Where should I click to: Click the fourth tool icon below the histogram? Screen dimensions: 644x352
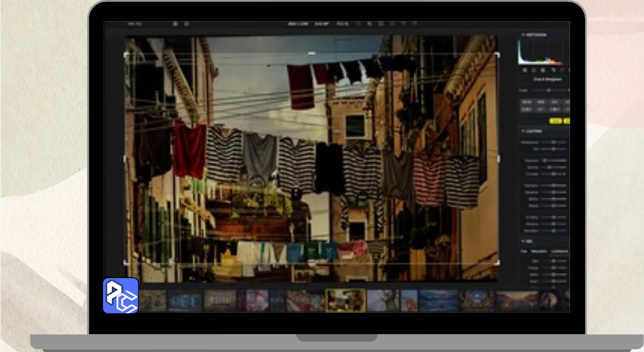click(552, 70)
